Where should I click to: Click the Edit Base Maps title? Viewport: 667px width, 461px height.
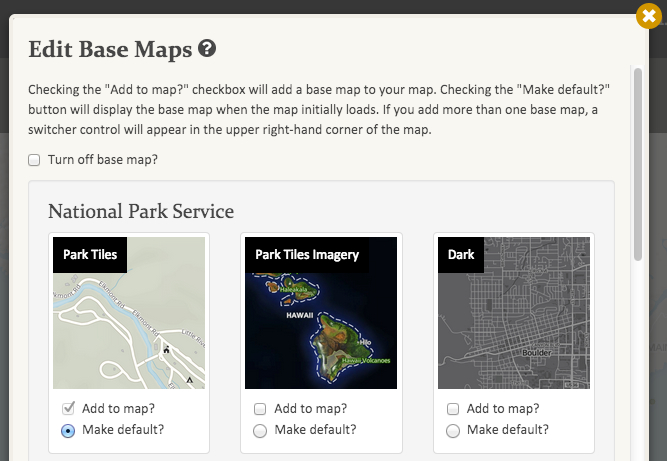[x=110, y=49]
